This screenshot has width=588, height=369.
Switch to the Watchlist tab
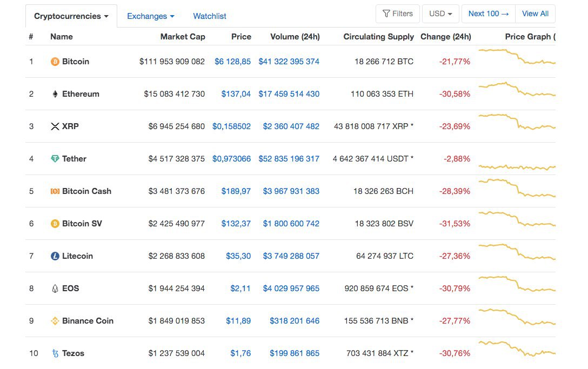pos(210,16)
